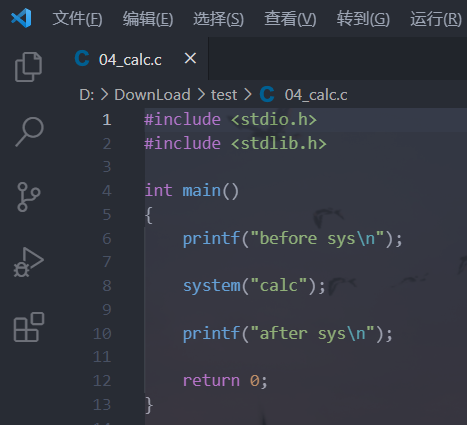Viewport: 467px width, 425px height.
Task: Click the 'main' function name
Action: 202,191
